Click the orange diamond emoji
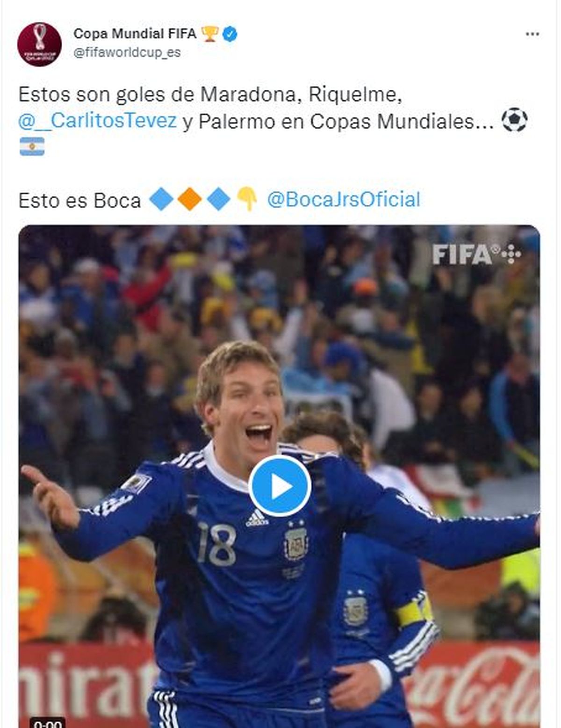Viewport: 561px width, 728px height. click(x=190, y=199)
